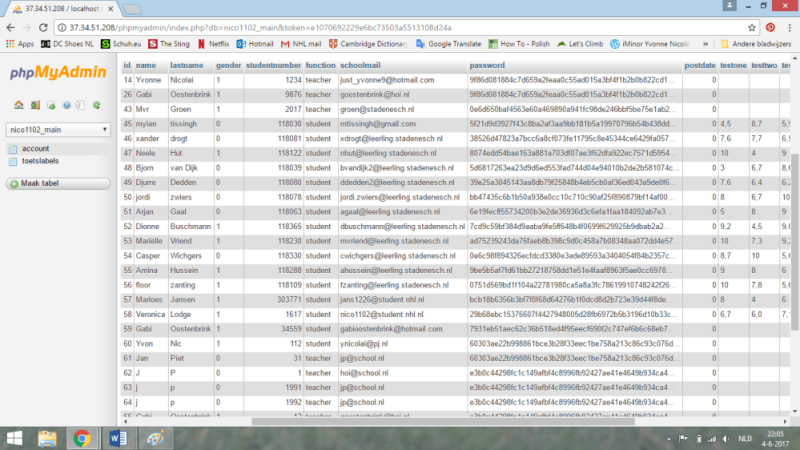Open the Apps bookmarks shortcut

(x=20, y=44)
